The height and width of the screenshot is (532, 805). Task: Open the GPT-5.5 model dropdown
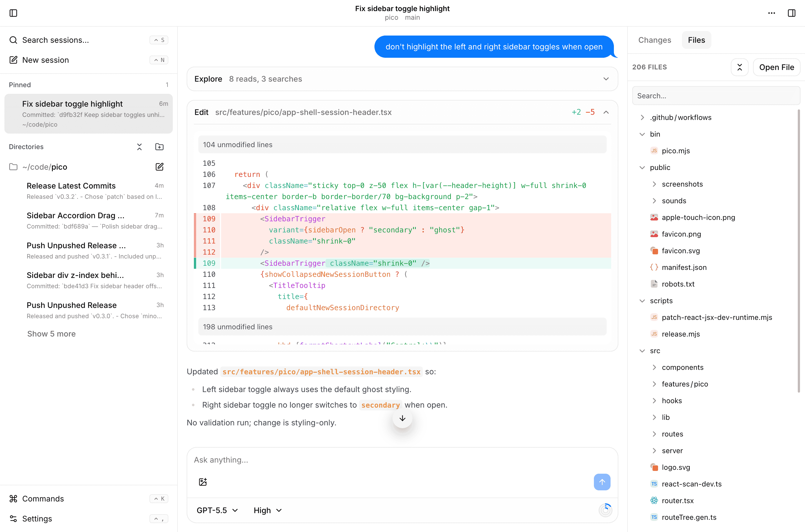coord(217,510)
